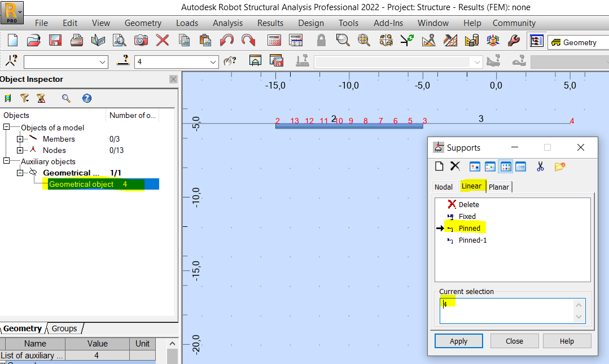Screen dimensions: 609x364
Task: Switch Supports list to small icons view
Action: click(x=490, y=166)
